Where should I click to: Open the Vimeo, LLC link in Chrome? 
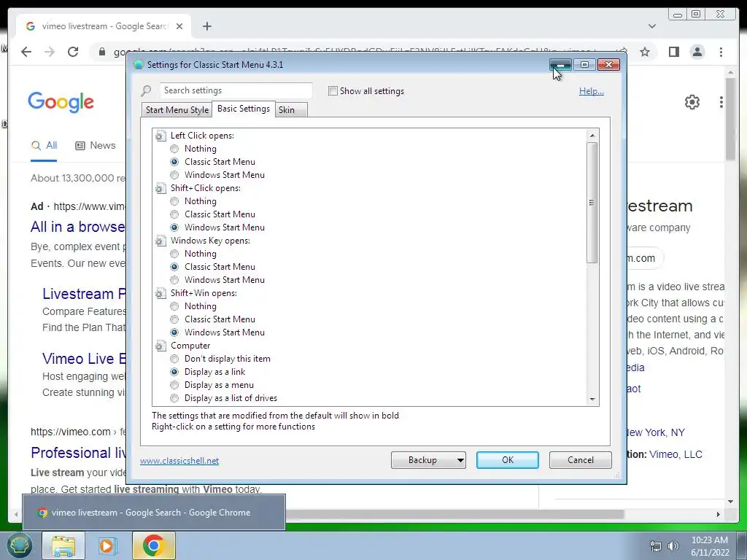(676, 454)
